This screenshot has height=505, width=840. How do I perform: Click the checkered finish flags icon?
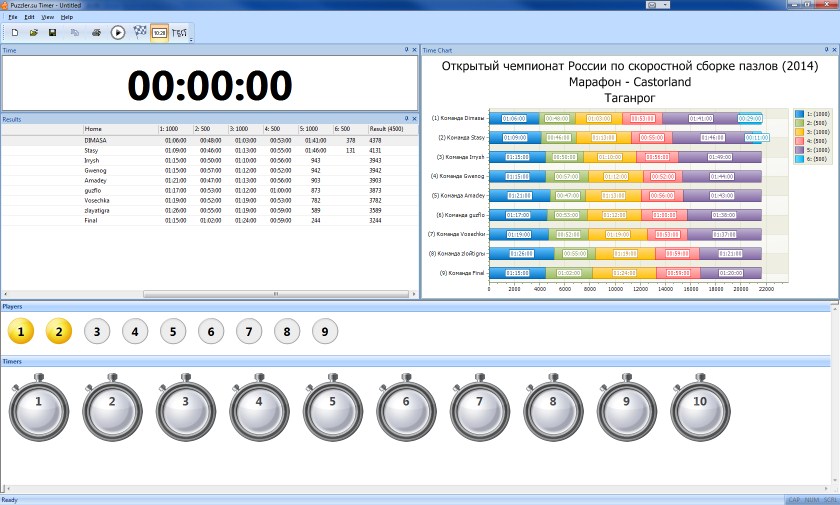(139, 32)
